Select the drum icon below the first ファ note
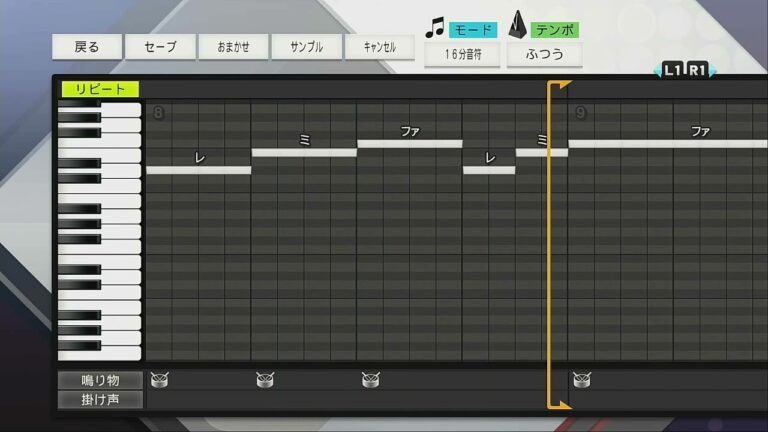The image size is (768, 432). pos(370,379)
